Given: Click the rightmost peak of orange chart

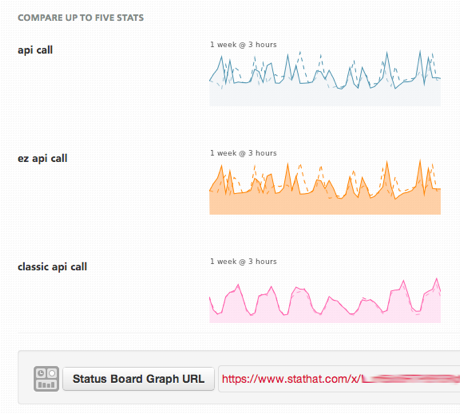Looking at the screenshot, I should [x=420, y=161].
